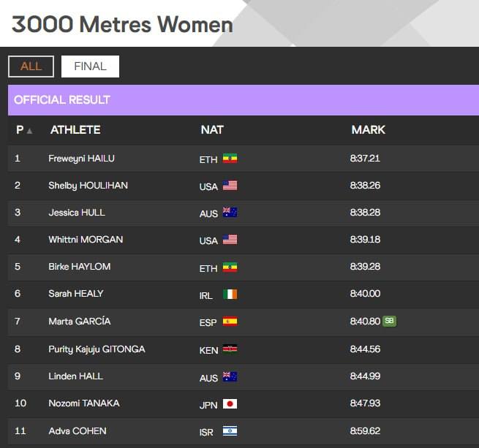Viewport: 479px width, 448px height.
Task: Click the Japan flag beside Nozomi Tanaka
Action: coord(230,403)
